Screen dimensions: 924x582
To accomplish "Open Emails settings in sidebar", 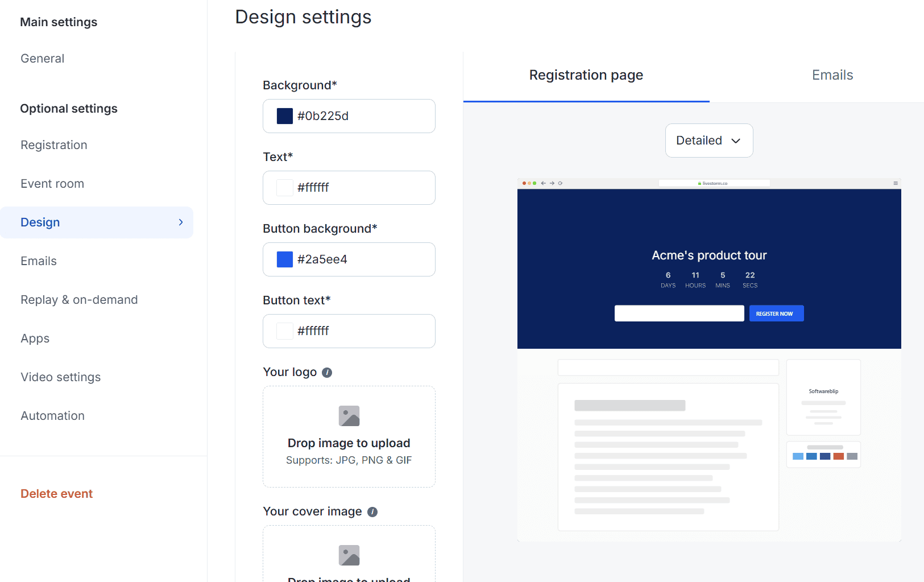I will click(x=39, y=261).
